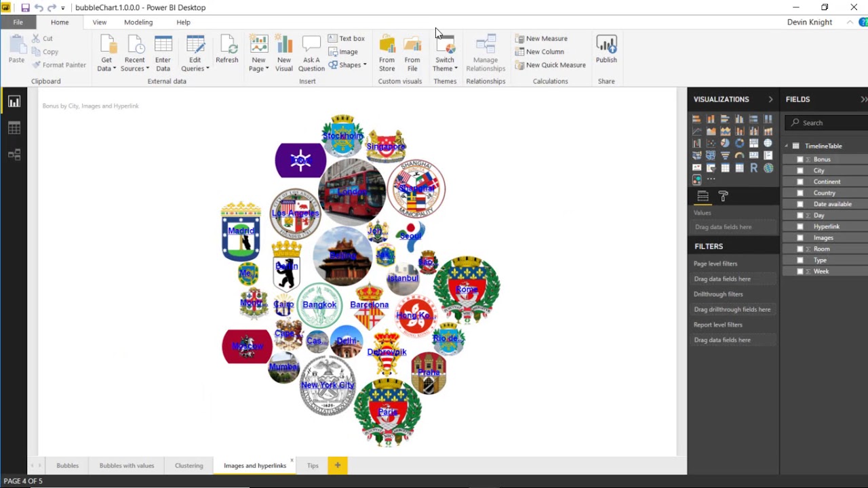
Task: Click the Values drag data fields well
Action: coord(734,227)
